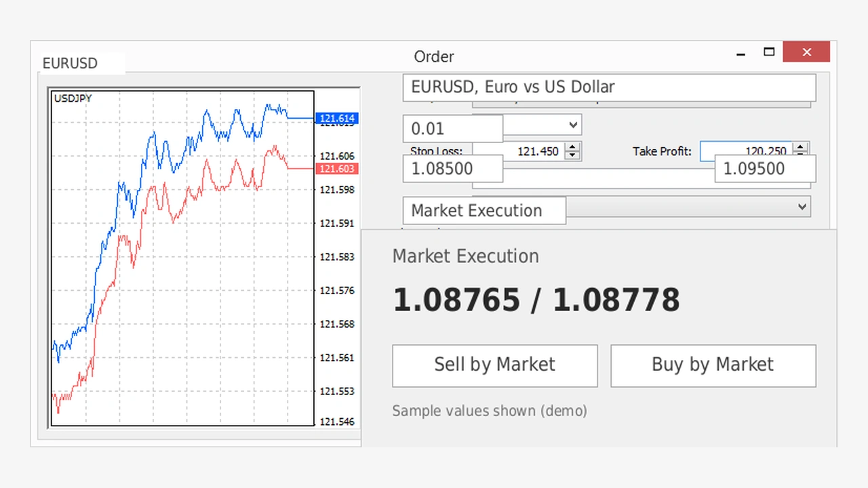Click the 121.583 axis price
868x488 pixels.
(x=337, y=257)
